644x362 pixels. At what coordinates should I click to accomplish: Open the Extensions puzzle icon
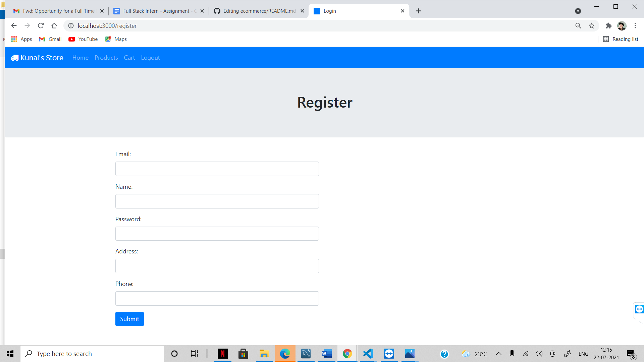point(608,26)
